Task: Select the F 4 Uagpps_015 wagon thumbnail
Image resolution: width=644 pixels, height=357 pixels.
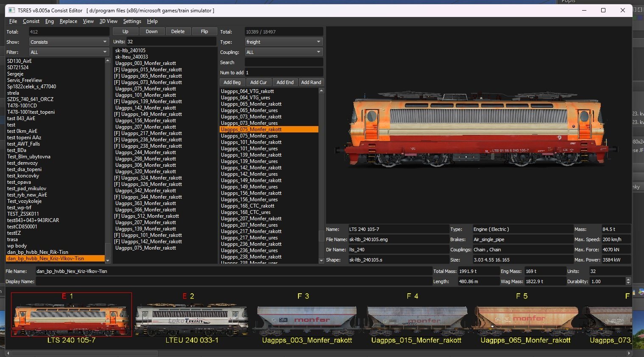Action: click(416, 318)
